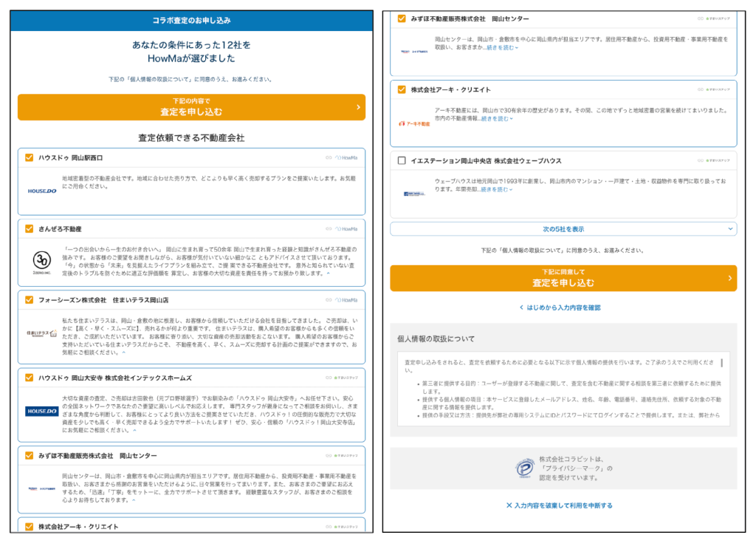Click the circular "30" logo of さんぜろ不動産
This screenshot has width=756, height=549.
pyautogui.click(x=41, y=259)
